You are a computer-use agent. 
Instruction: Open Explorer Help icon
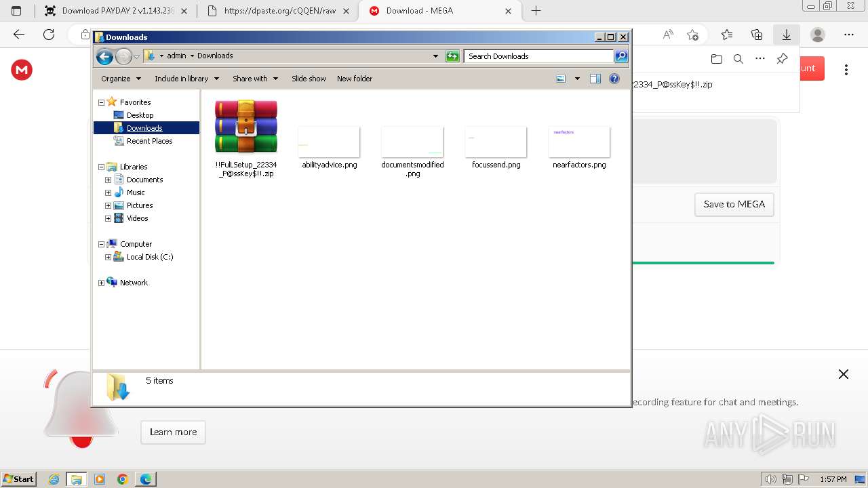click(614, 79)
